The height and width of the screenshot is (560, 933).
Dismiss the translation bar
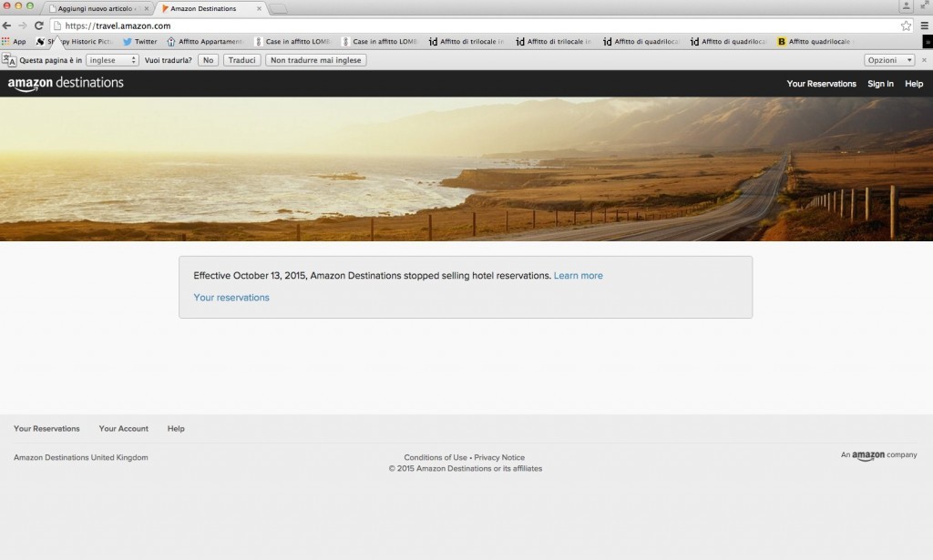(924, 60)
